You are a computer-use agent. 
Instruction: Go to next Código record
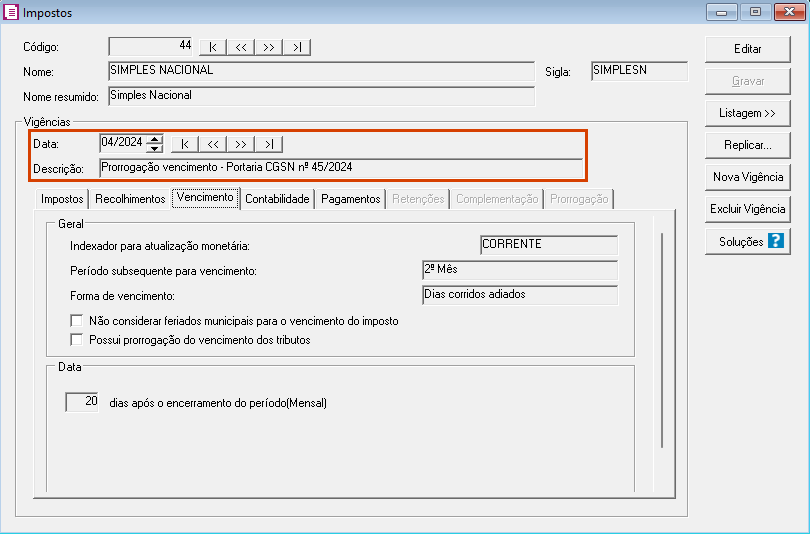coord(269,47)
